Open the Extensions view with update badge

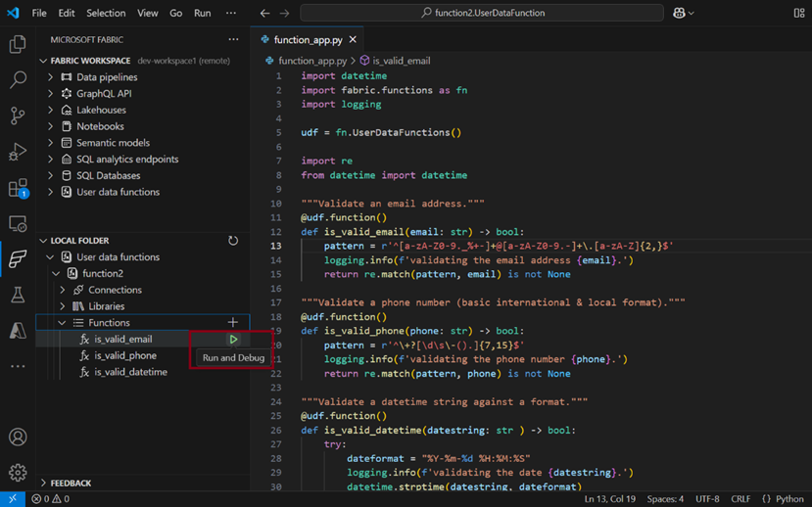[18, 188]
